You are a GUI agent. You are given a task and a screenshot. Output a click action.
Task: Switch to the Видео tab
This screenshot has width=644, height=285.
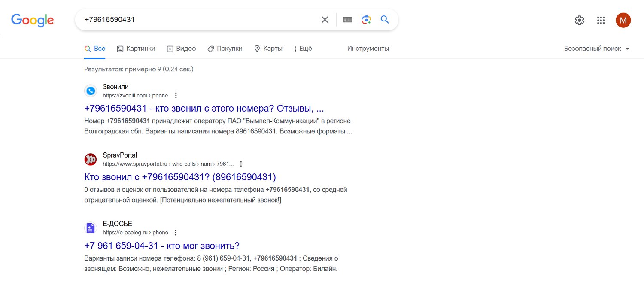[x=181, y=49]
